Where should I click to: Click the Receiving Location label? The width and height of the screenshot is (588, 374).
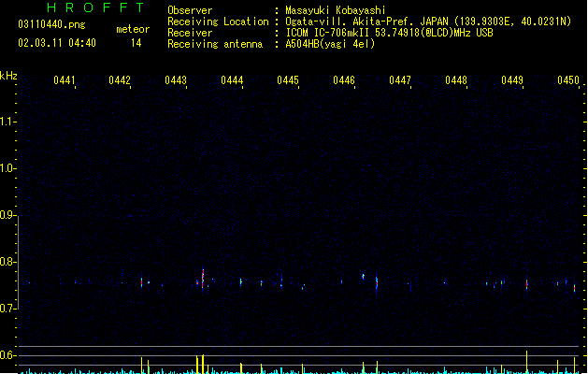pos(218,22)
